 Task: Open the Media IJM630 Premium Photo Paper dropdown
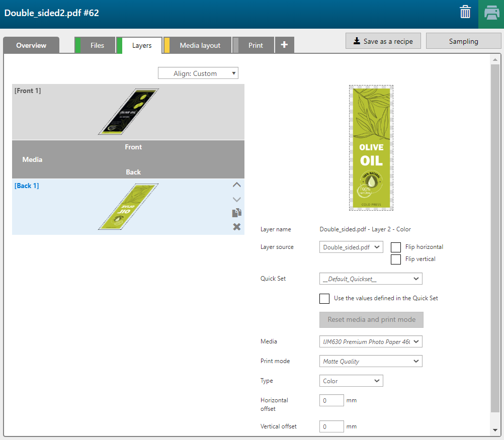[x=371, y=342]
